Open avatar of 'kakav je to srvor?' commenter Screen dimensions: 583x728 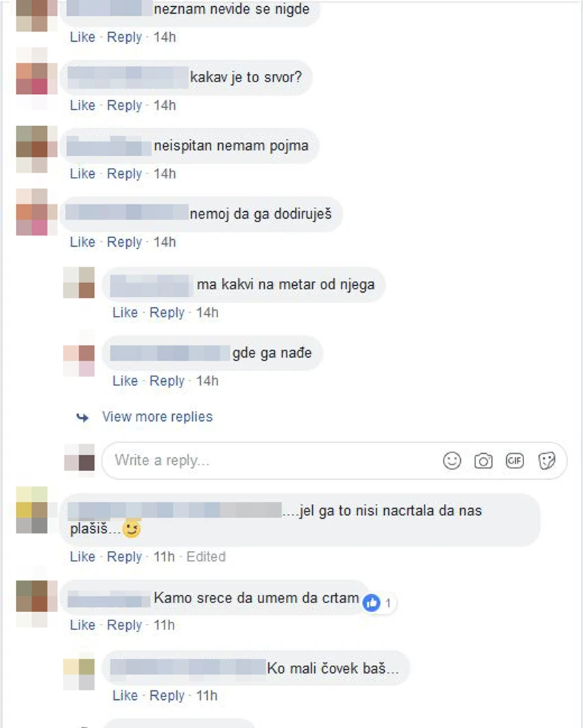[36, 79]
